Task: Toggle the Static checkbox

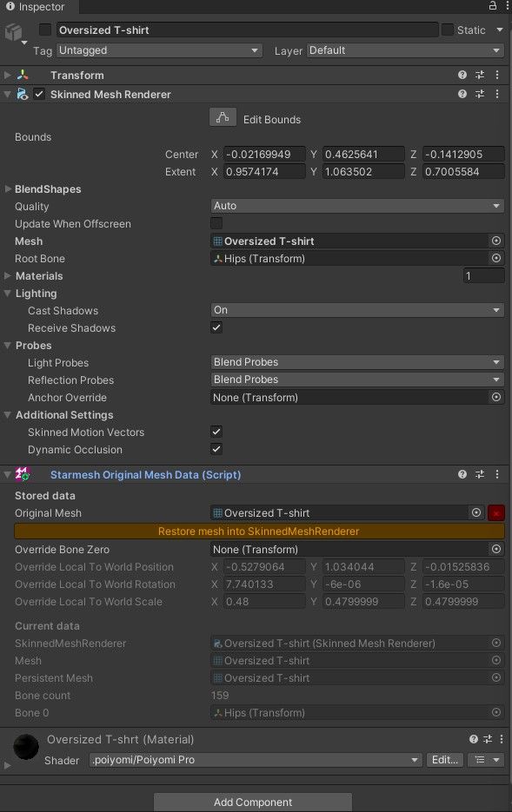Action: 448,30
